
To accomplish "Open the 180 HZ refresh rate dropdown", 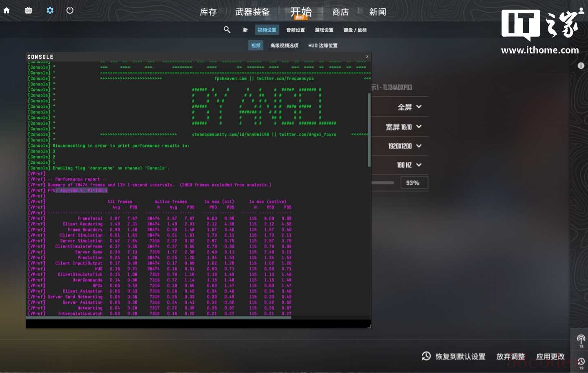I will coord(409,165).
